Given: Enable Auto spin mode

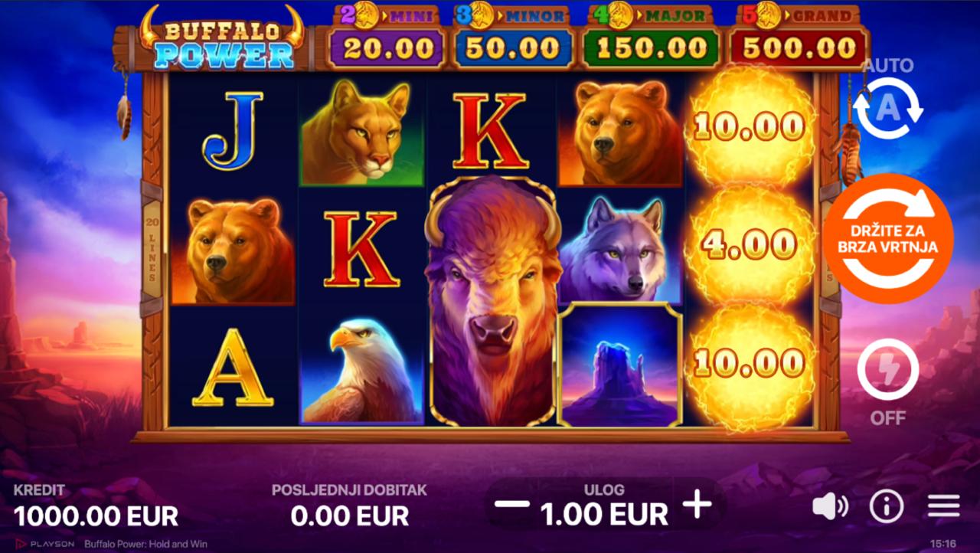Looking at the screenshot, I should pyautogui.click(x=888, y=109).
